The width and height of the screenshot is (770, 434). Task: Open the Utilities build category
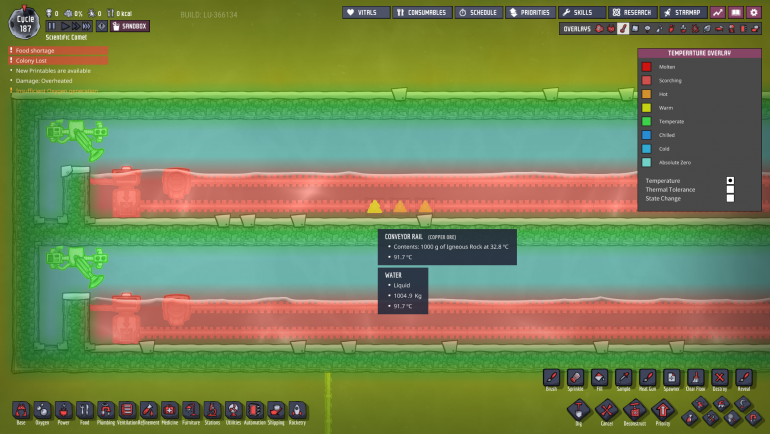click(233, 410)
